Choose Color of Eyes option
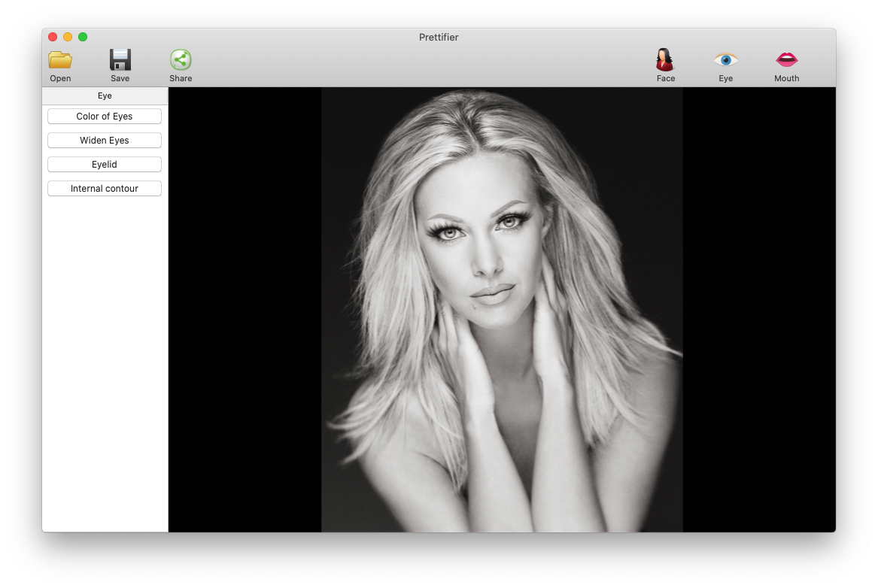 104,117
